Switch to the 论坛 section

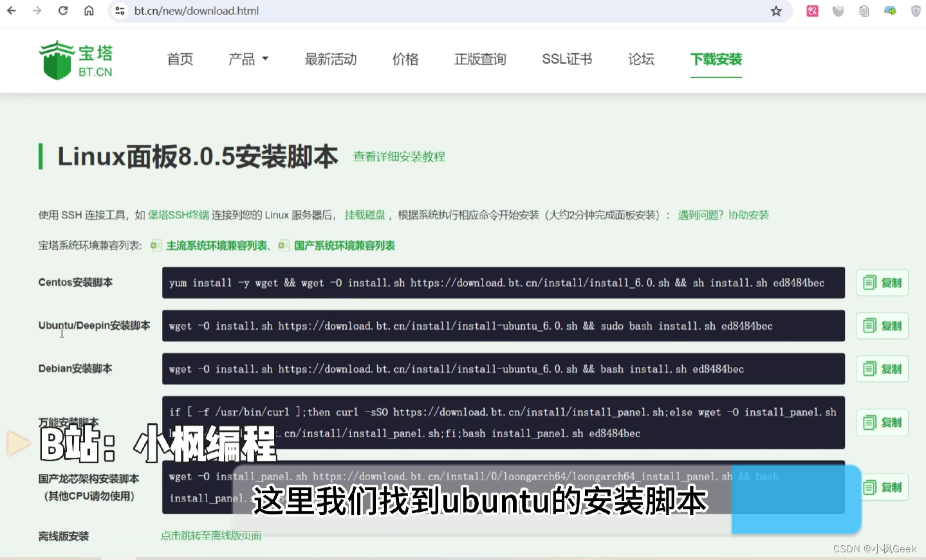tap(640, 59)
